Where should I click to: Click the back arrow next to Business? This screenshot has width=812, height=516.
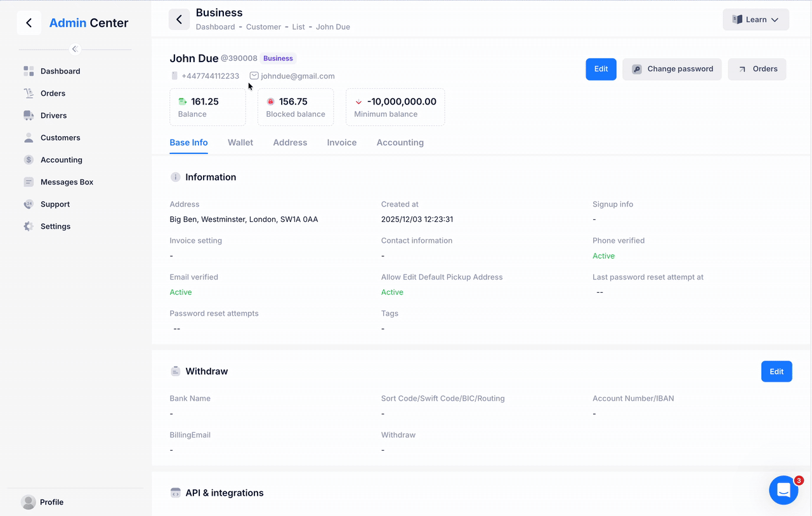(x=179, y=19)
